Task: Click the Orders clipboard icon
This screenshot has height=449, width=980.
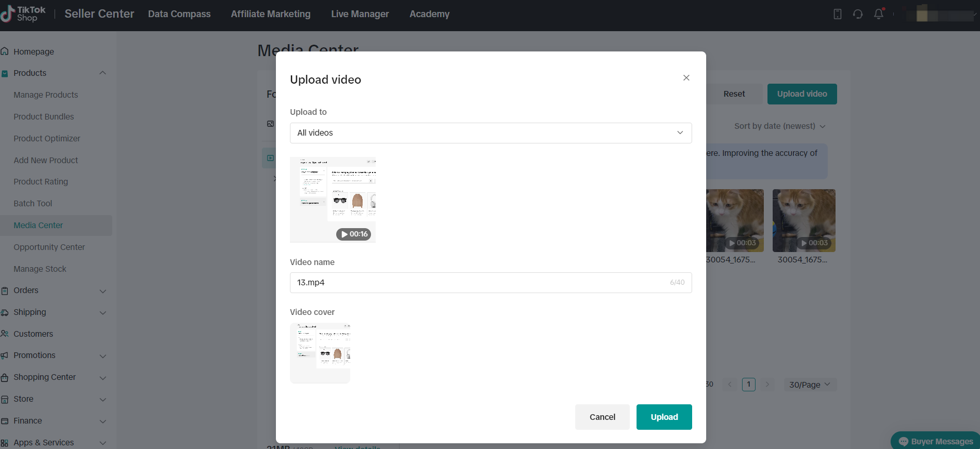Action: coord(5,290)
